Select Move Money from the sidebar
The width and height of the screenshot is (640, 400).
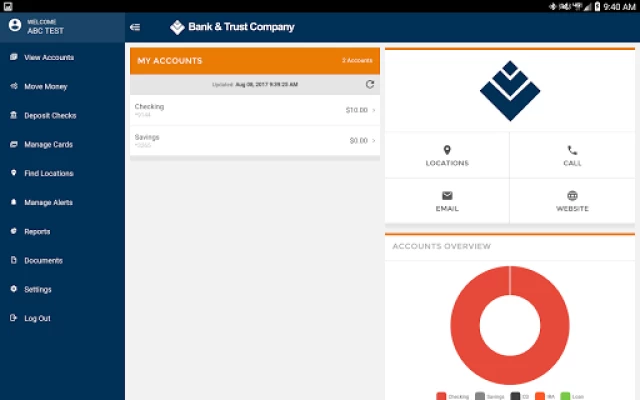coord(46,87)
